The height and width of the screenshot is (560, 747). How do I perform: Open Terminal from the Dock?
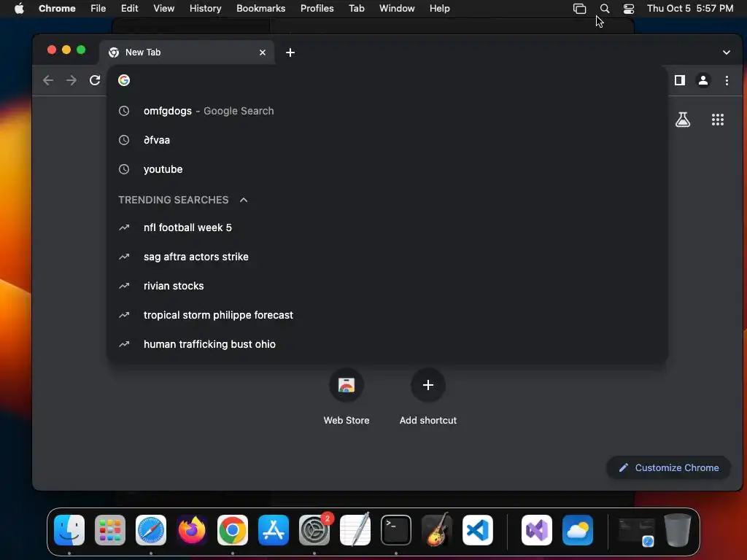tap(396, 530)
